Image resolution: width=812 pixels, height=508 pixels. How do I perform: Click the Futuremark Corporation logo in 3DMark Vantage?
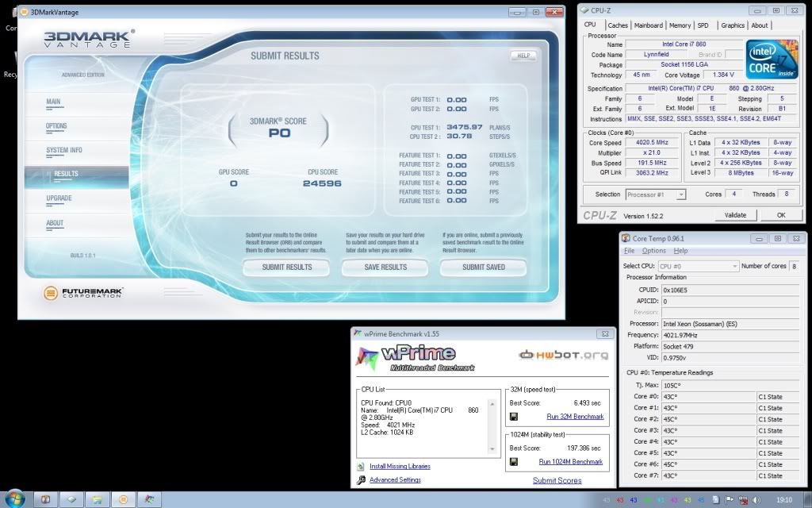coord(82,293)
